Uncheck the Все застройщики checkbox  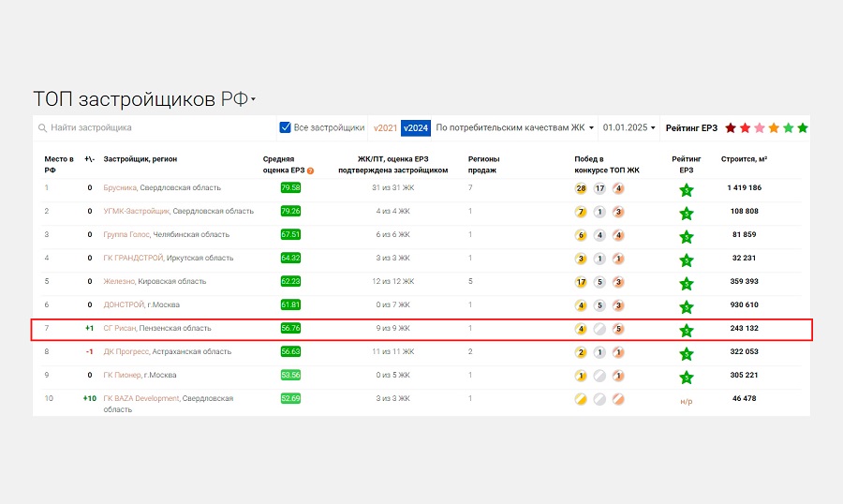click(x=286, y=127)
